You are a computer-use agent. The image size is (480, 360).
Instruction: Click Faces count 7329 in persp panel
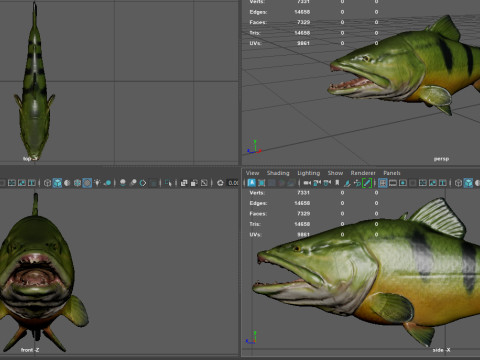[x=303, y=22]
